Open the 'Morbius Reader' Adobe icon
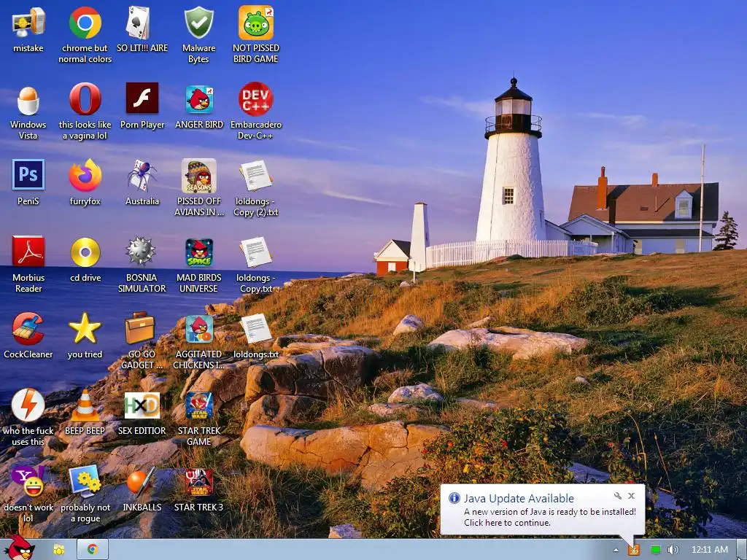The width and height of the screenshot is (747, 560). (x=28, y=252)
